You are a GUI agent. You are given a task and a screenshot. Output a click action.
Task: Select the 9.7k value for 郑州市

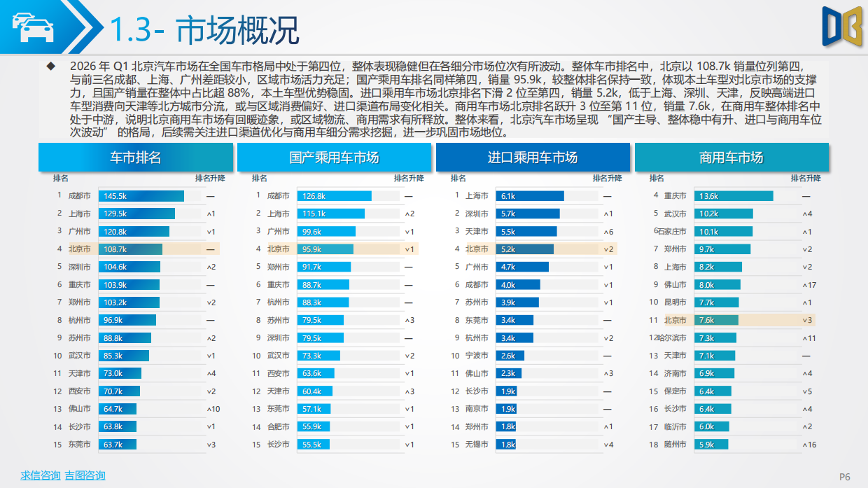click(706, 249)
